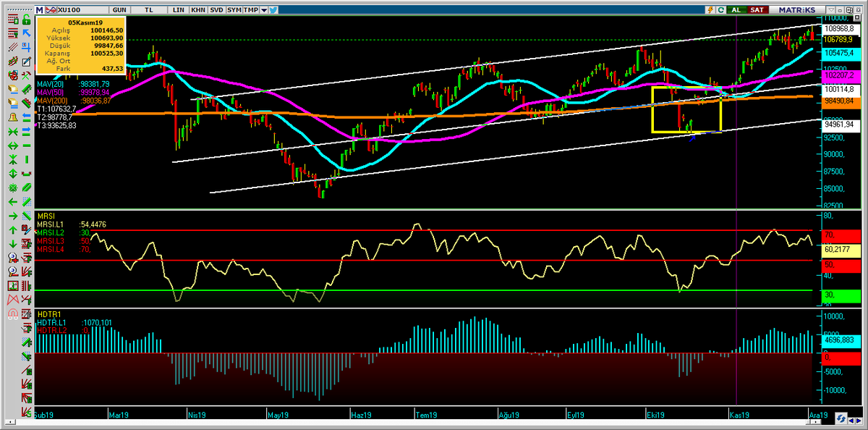The width and height of the screenshot is (868, 430).
Task: Click the green four-way star arrows icon
Action: pyautogui.click(x=13, y=187)
